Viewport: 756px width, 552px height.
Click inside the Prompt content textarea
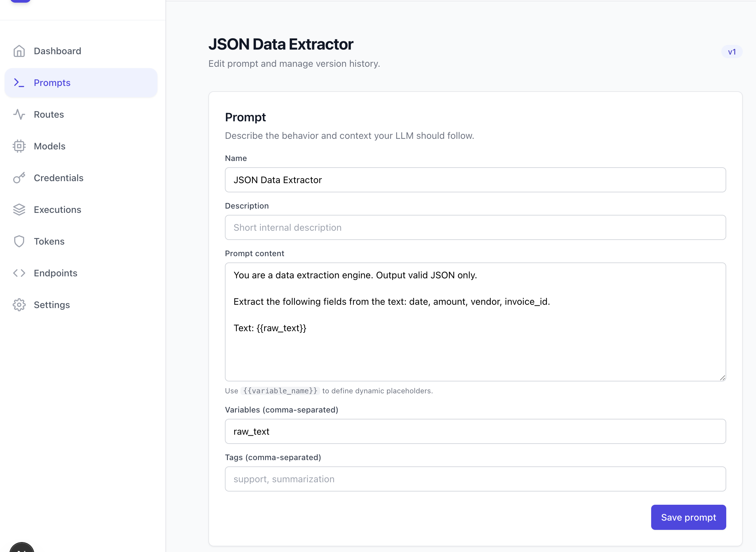[x=475, y=321]
